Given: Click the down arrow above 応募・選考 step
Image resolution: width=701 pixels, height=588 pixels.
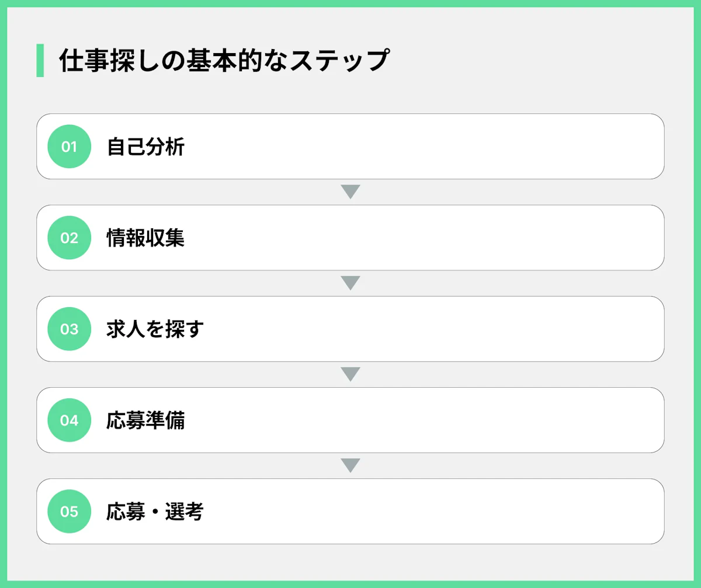Looking at the screenshot, I should [x=350, y=465].
